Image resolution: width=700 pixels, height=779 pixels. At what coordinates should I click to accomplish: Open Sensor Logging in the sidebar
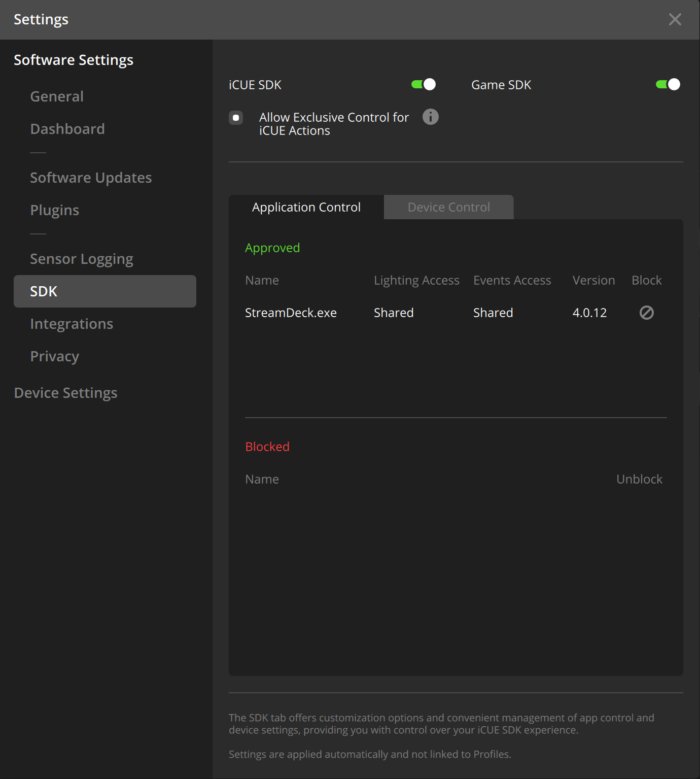[82, 259]
